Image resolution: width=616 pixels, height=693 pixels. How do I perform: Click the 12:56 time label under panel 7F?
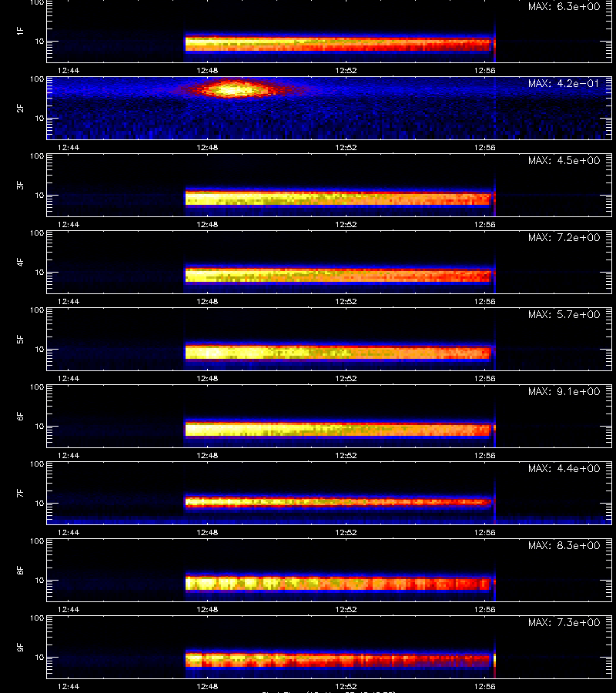485,532
